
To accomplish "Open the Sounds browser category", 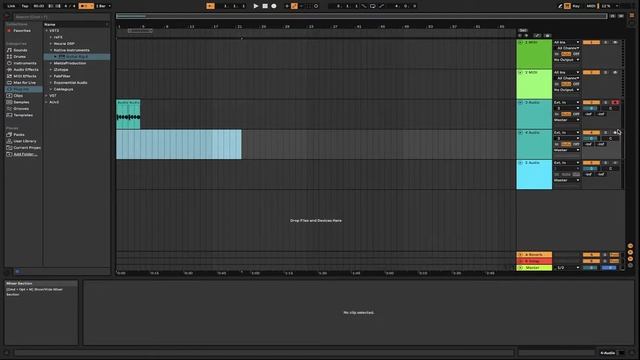I will click(x=20, y=50).
